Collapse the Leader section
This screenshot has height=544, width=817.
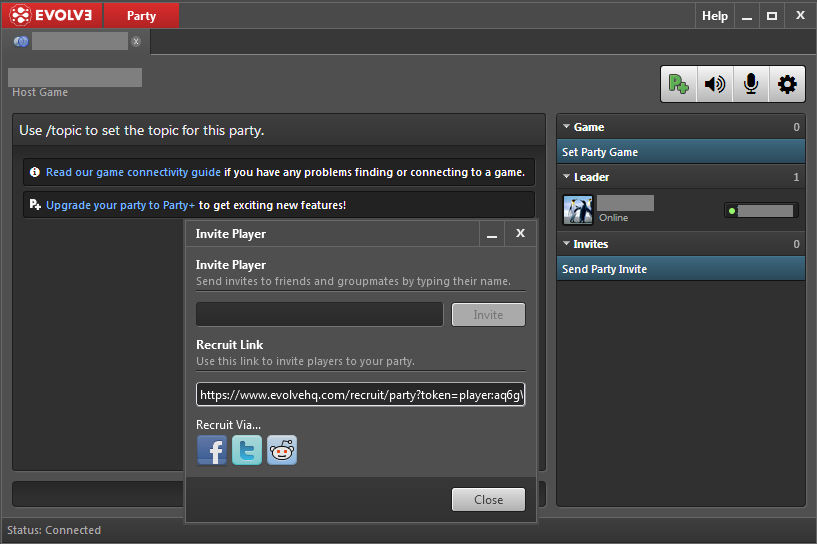coord(566,177)
